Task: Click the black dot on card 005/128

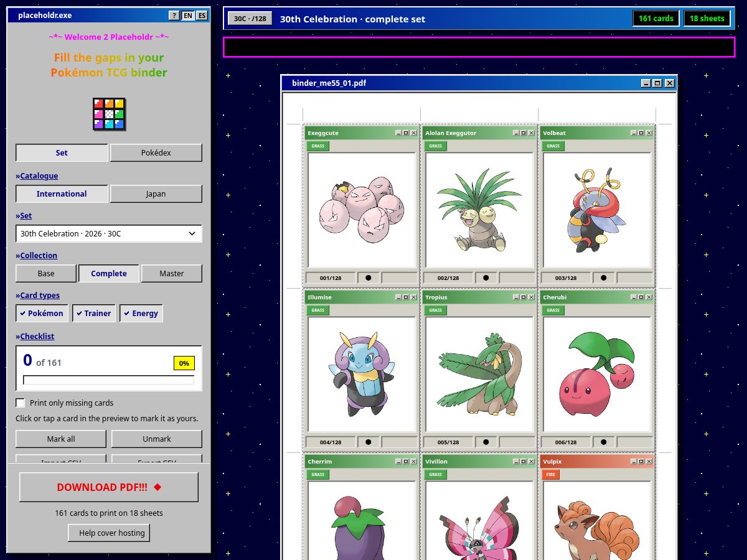Action: (486, 442)
